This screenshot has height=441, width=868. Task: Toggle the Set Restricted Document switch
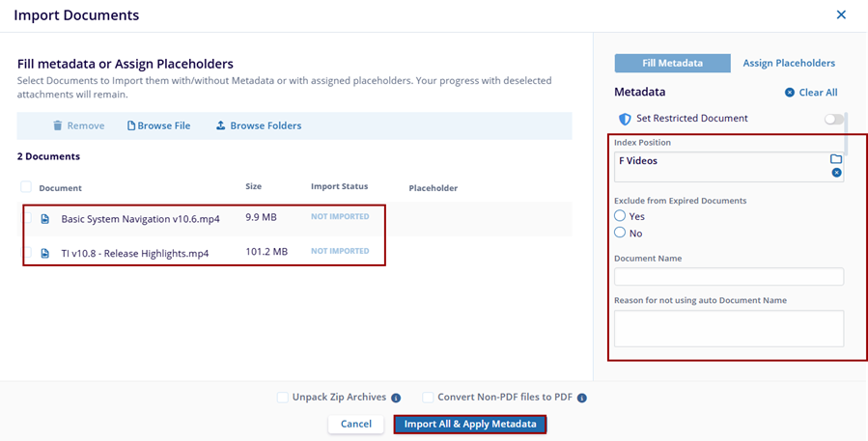[x=832, y=119]
